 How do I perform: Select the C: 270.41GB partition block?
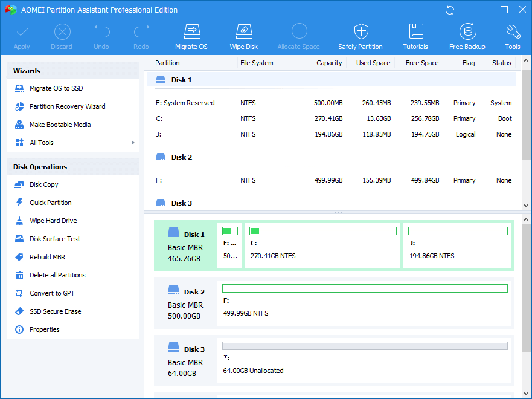[x=322, y=245]
